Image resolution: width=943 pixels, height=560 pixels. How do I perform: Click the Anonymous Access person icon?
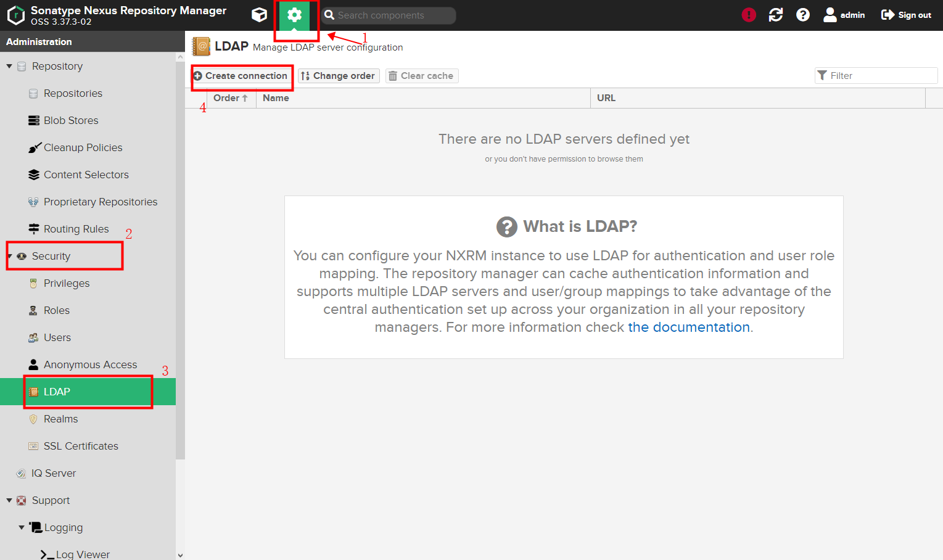click(x=33, y=364)
